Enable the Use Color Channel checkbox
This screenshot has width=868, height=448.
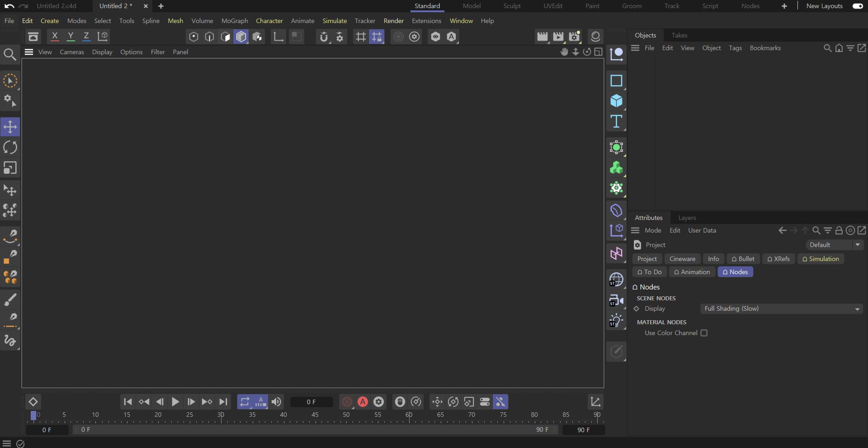coord(704,333)
